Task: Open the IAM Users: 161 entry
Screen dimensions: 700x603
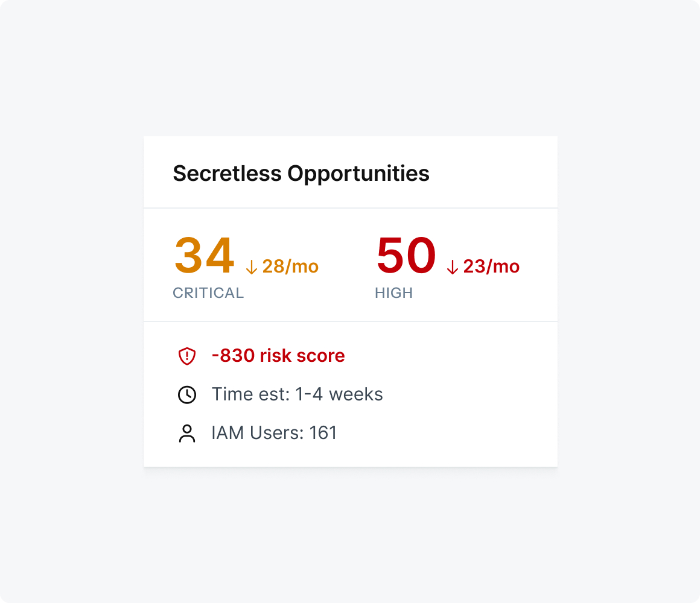Action: 274,433
